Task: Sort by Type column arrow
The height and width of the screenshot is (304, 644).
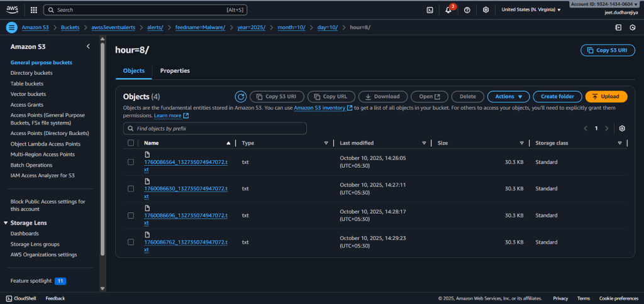Action: (x=326, y=143)
